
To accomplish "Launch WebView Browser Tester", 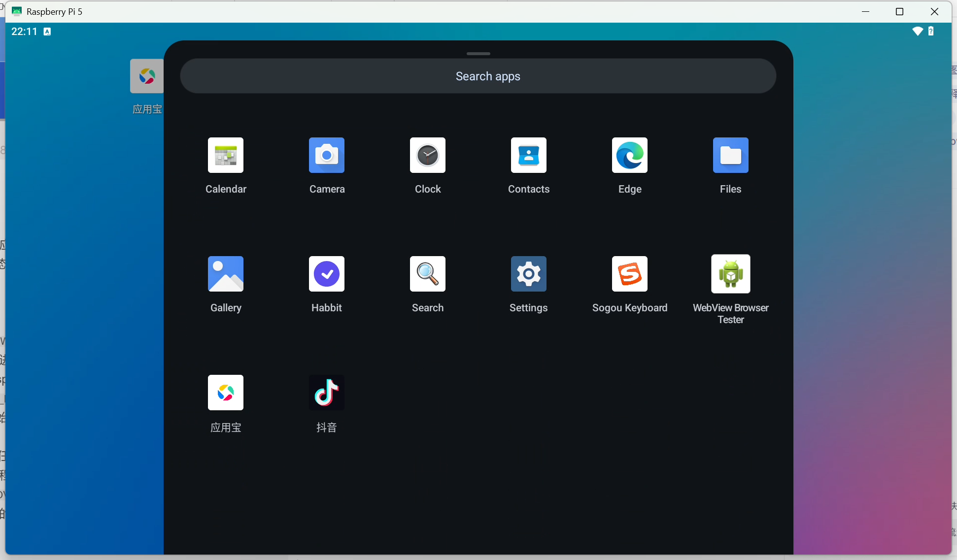I will [730, 274].
